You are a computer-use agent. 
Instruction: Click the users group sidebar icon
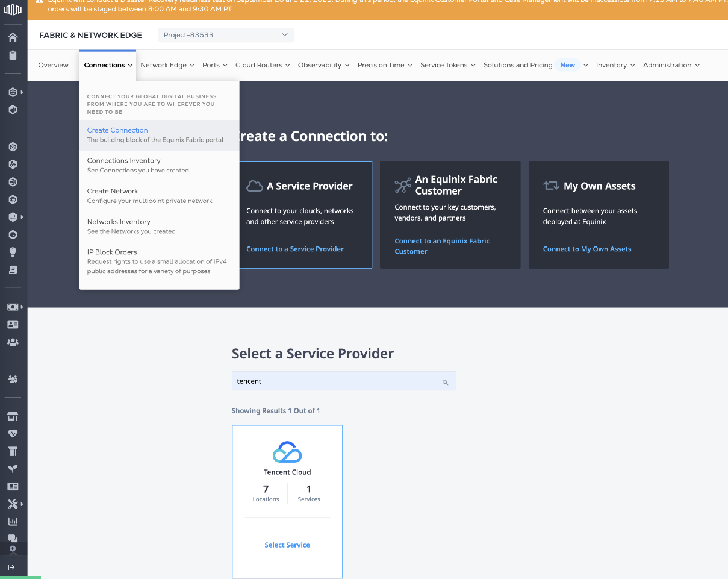13,342
